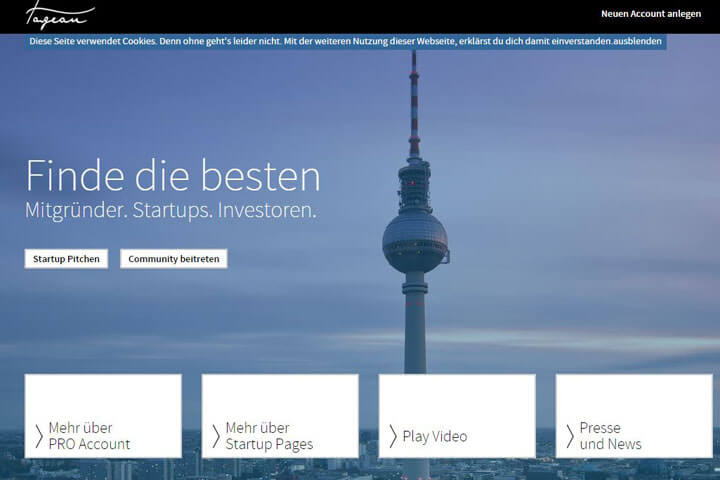
Task: Click the chevron arrow beside PRO Account
Action: coord(39,436)
